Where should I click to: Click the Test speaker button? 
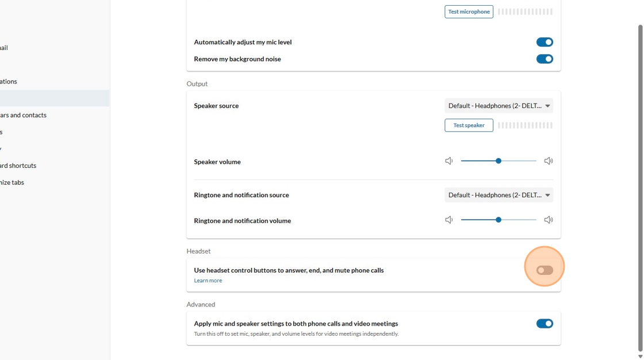pyautogui.click(x=469, y=125)
